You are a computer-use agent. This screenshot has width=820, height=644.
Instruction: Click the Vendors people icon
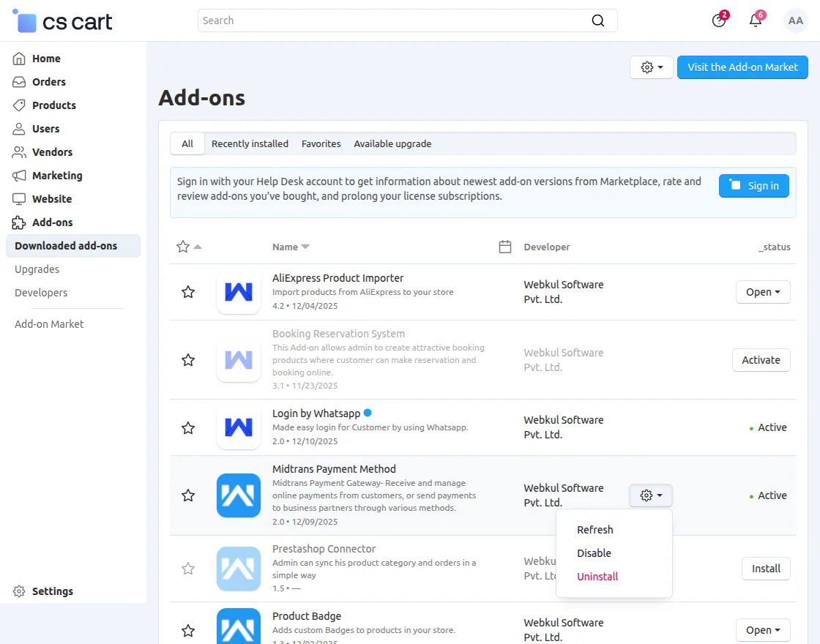point(19,152)
